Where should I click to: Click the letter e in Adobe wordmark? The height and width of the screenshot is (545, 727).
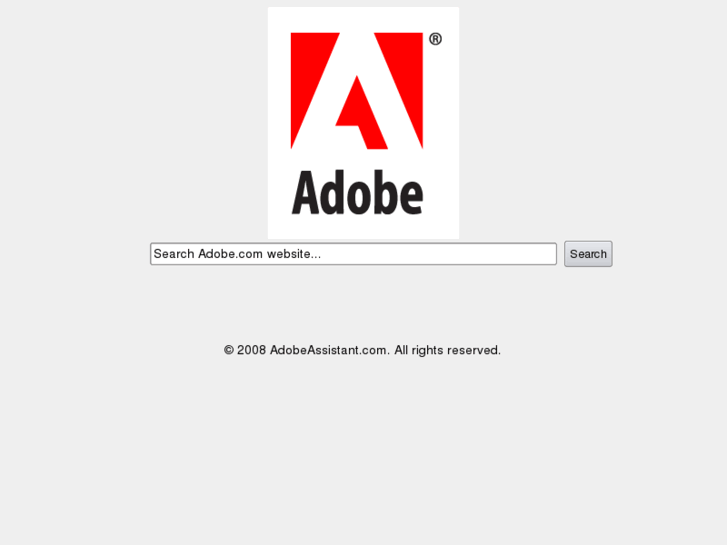point(409,199)
